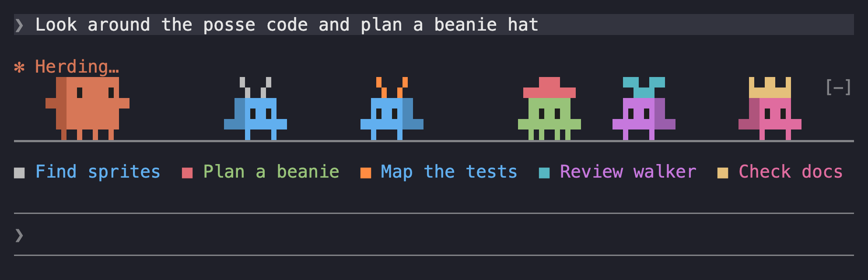Click the gray square beside Find sprites
The image size is (868, 280).
[19, 173]
